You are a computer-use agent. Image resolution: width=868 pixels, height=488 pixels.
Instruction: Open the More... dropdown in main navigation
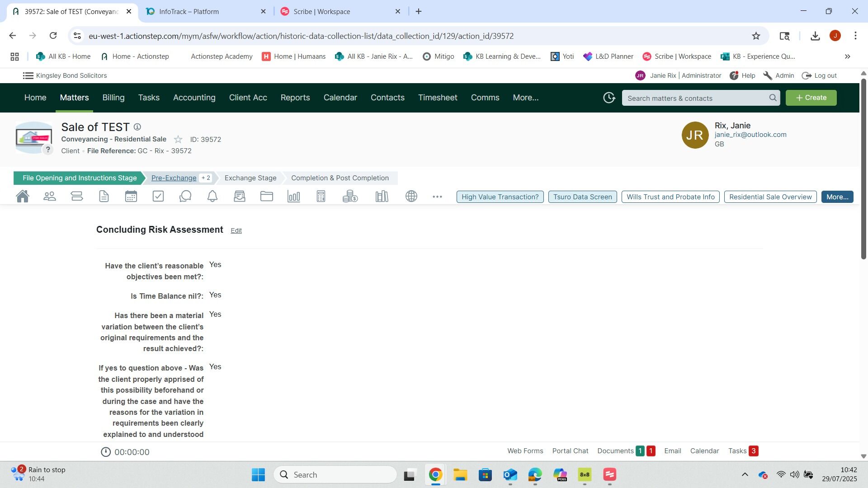[525, 98]
